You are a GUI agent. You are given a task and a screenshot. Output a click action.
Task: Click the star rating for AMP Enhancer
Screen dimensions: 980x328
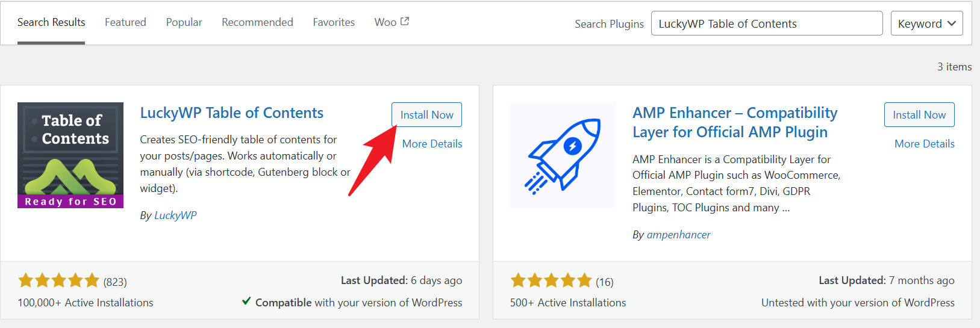(x=551, y=280)
